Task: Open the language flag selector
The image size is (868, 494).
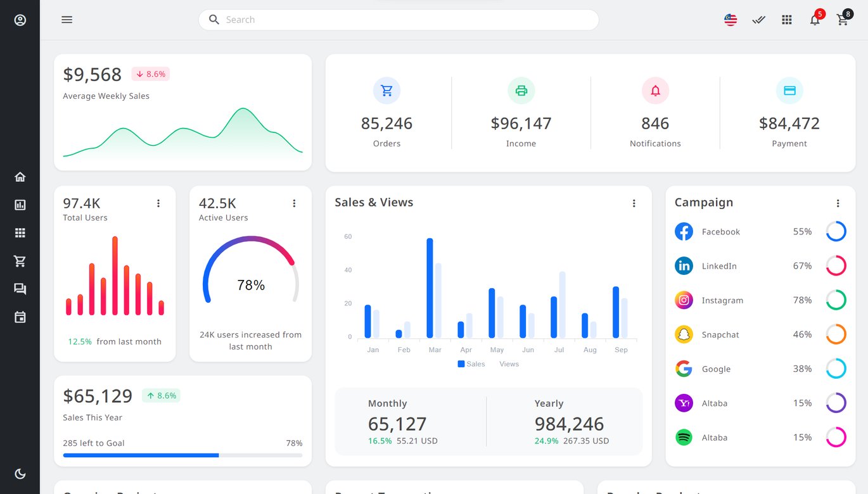Action: pos(731,20)
